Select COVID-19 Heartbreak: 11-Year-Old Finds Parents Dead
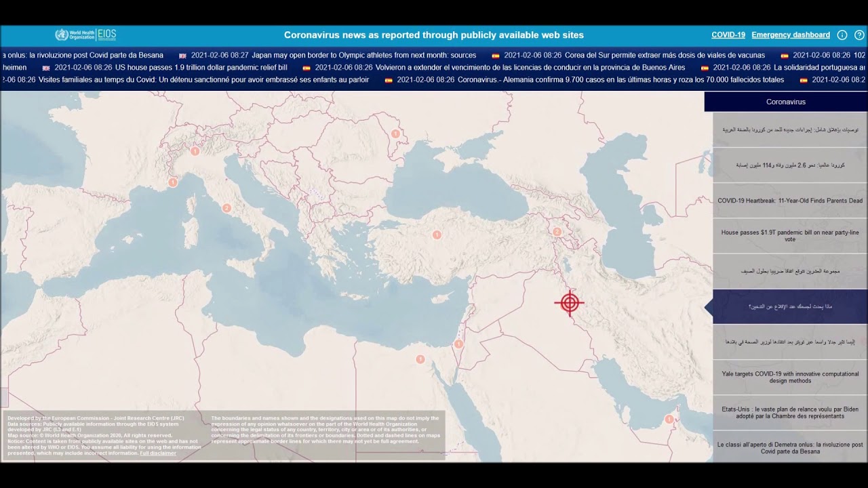Image resolution: width=868 pixels, height=488 pixels. 790,201
